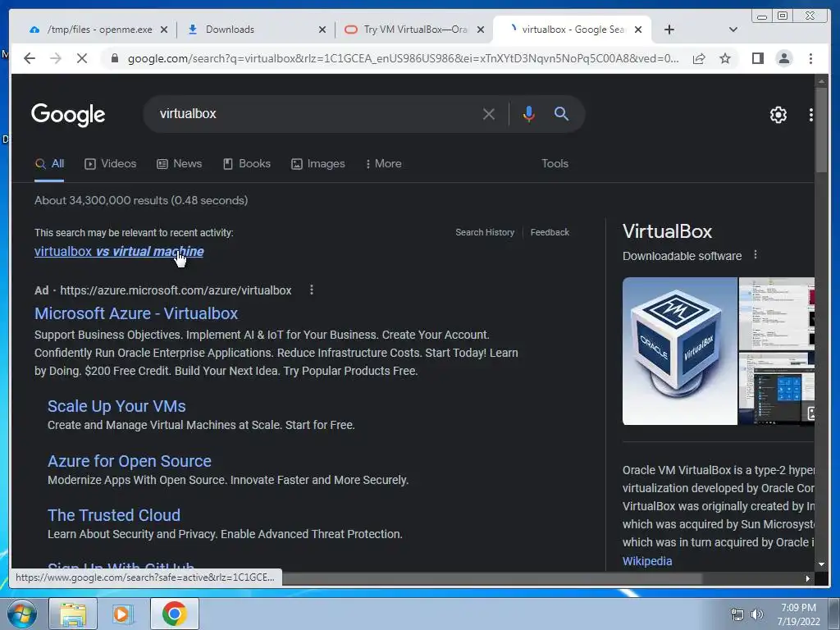Close the virtualbox Google Search tab
The image size is (840, 630).
pyautogui.click(x=638, y=30)
